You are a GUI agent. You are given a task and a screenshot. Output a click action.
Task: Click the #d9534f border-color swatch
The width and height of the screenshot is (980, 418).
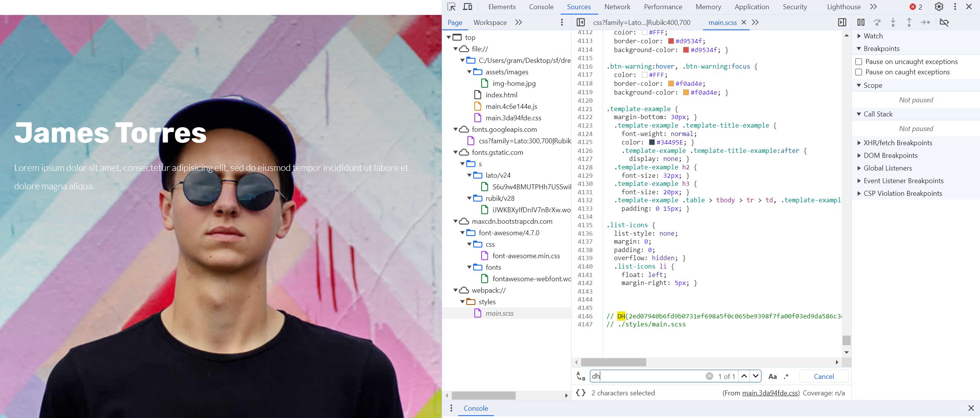coord(671,41)
